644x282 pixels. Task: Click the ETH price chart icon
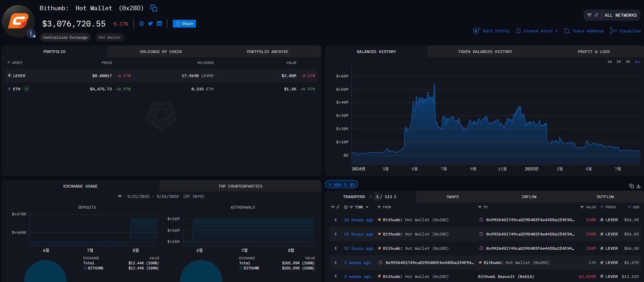coord(26,89)
